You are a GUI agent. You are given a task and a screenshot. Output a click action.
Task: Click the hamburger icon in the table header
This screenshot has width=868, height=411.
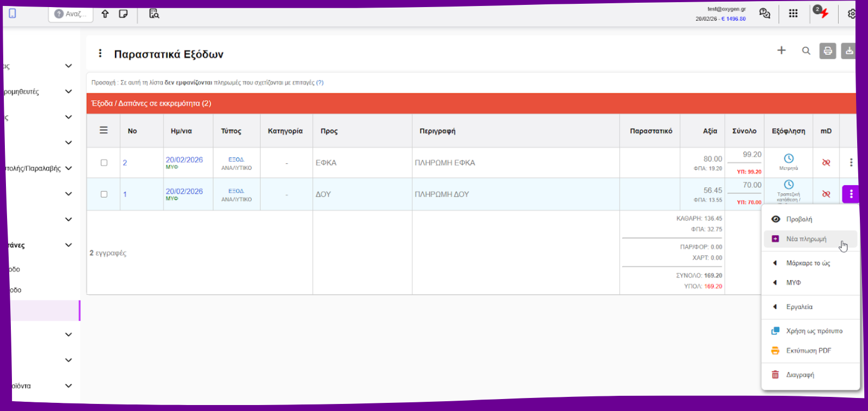(x=104, y=130)
